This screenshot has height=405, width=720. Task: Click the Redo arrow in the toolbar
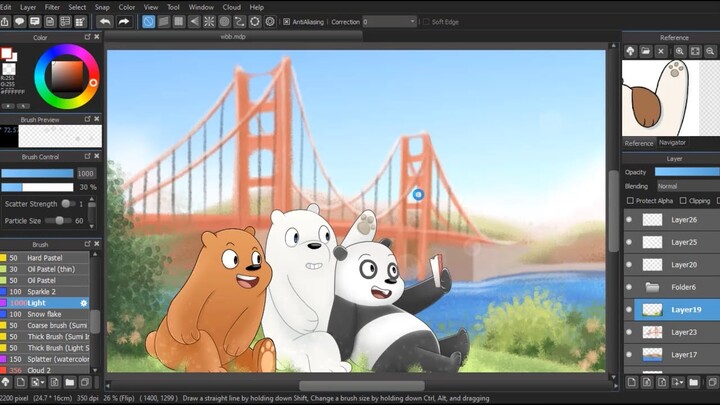point(124,22)
